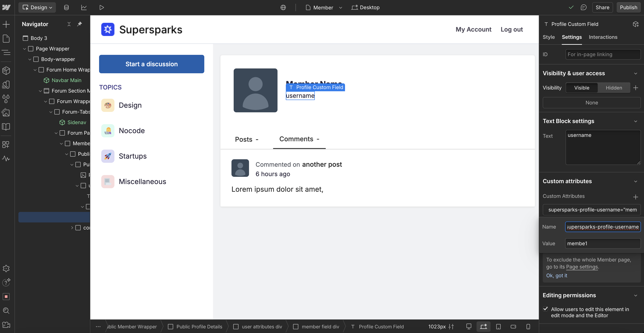This screenshot has height=333, width=644.
Task: Click the Publish button
Action: 628,7
